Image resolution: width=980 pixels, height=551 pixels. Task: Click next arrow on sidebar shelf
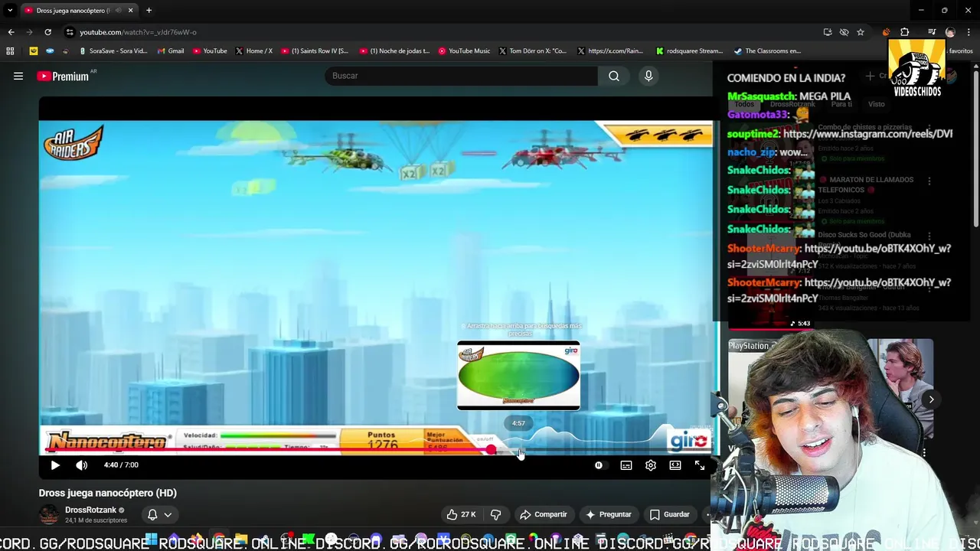tap(931, 399)
